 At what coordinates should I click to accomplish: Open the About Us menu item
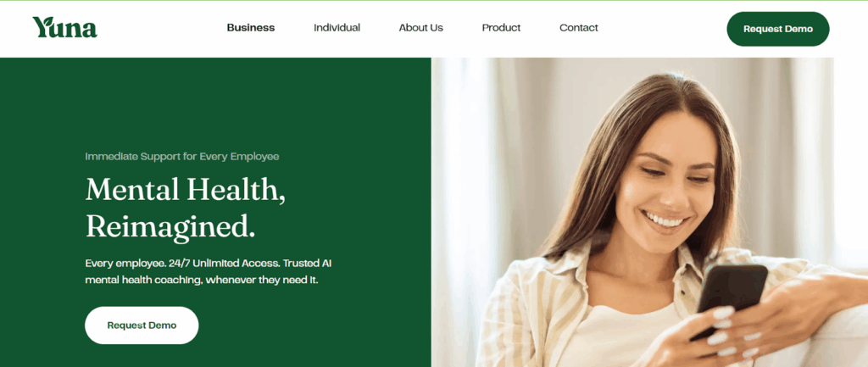(421, 28)
